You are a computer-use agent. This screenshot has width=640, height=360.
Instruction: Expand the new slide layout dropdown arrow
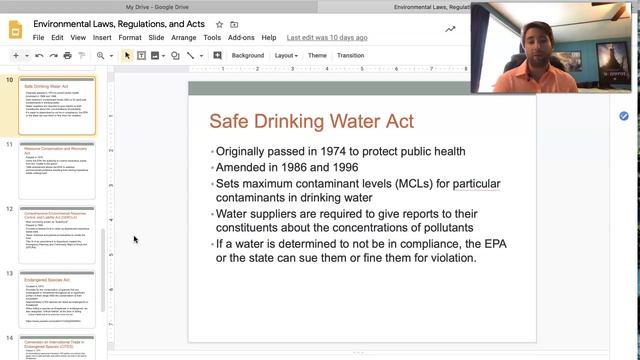coord(27,56)
